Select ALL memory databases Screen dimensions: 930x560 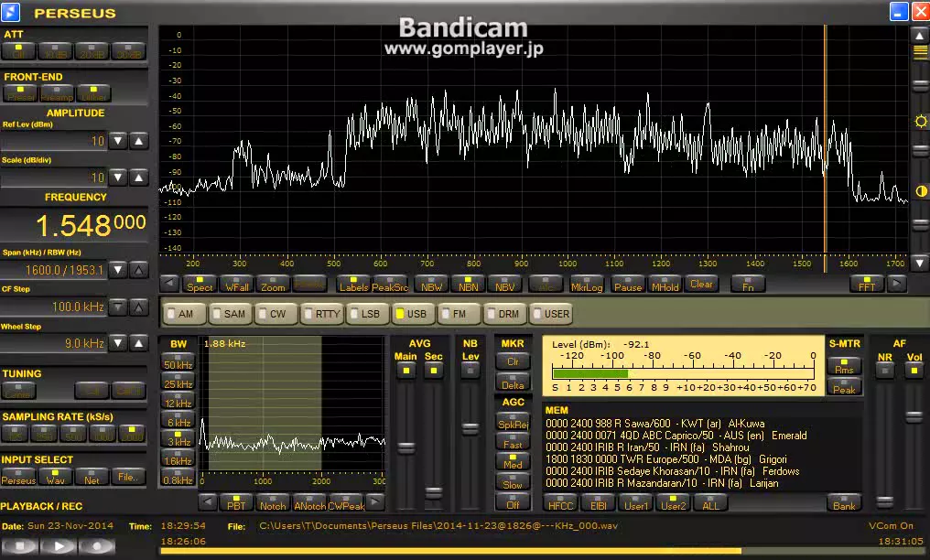click(x=710, y=502)
